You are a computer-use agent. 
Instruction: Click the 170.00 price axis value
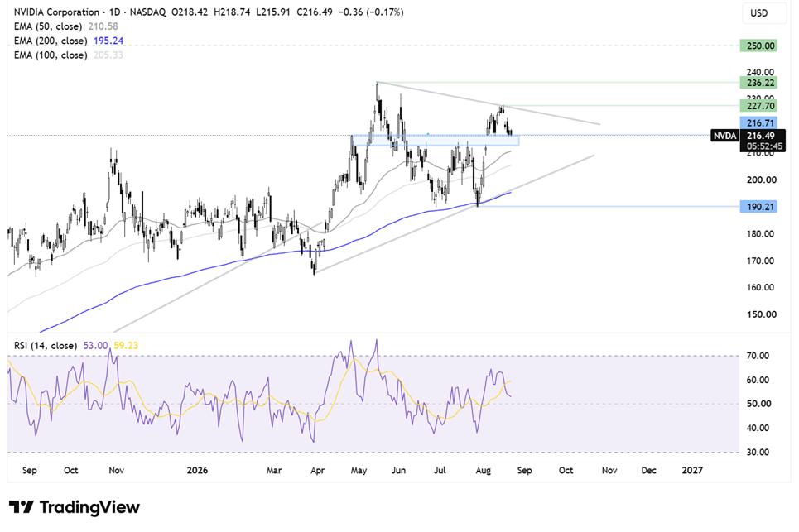(761, 261)
